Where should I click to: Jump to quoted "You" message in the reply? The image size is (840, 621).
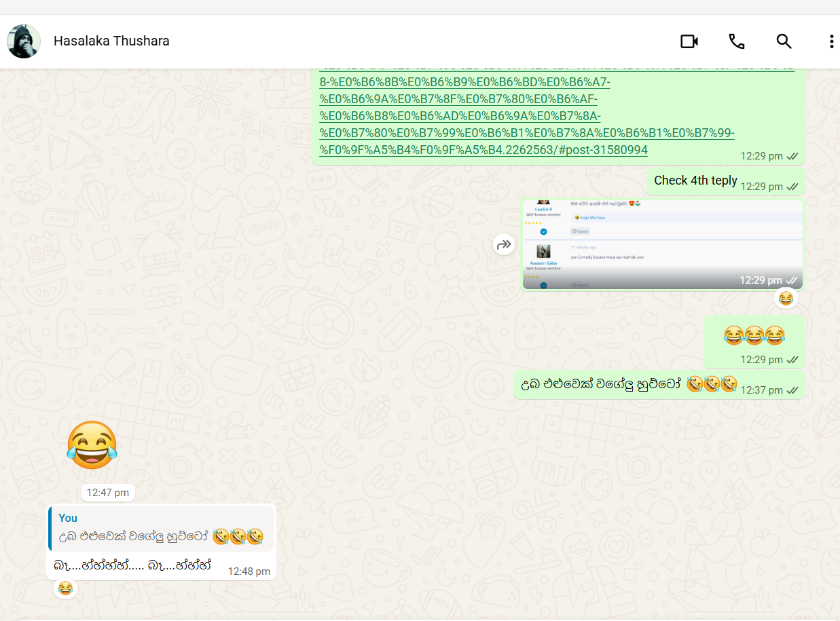(x=162, y=529)
